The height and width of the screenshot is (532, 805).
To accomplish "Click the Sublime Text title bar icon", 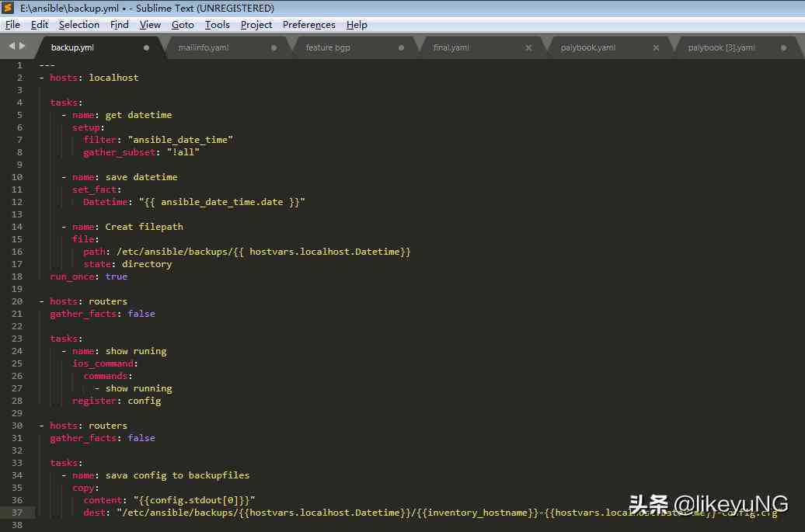I will pyautogui.click(x=8, y=8).
